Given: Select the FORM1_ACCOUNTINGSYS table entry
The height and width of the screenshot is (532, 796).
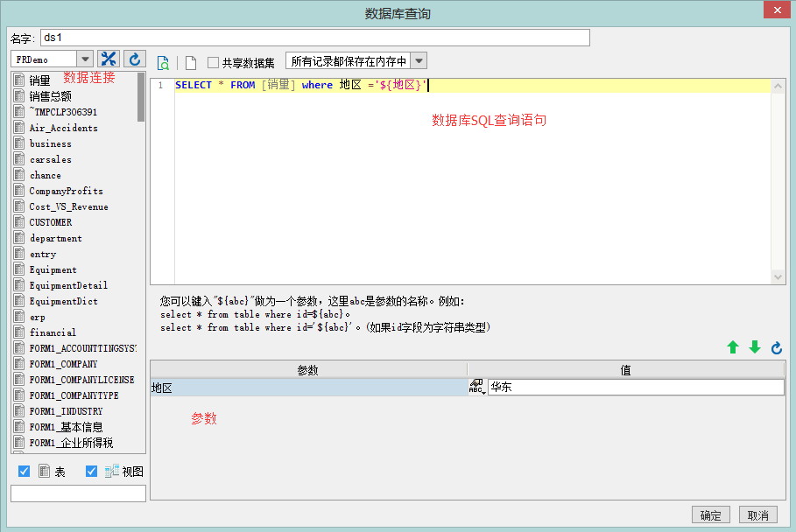Looking at the screenshot, I should click(82, 348).
